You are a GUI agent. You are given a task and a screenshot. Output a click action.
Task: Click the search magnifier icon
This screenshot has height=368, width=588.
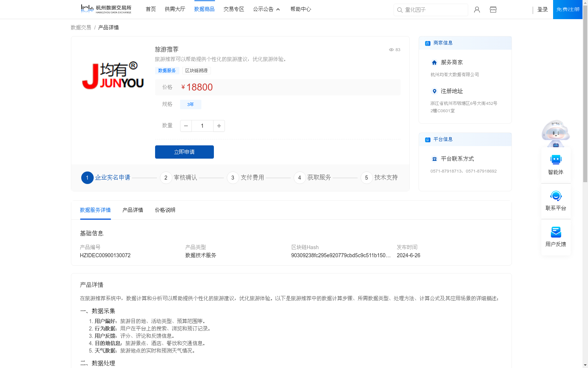click(x=400, y=10)
